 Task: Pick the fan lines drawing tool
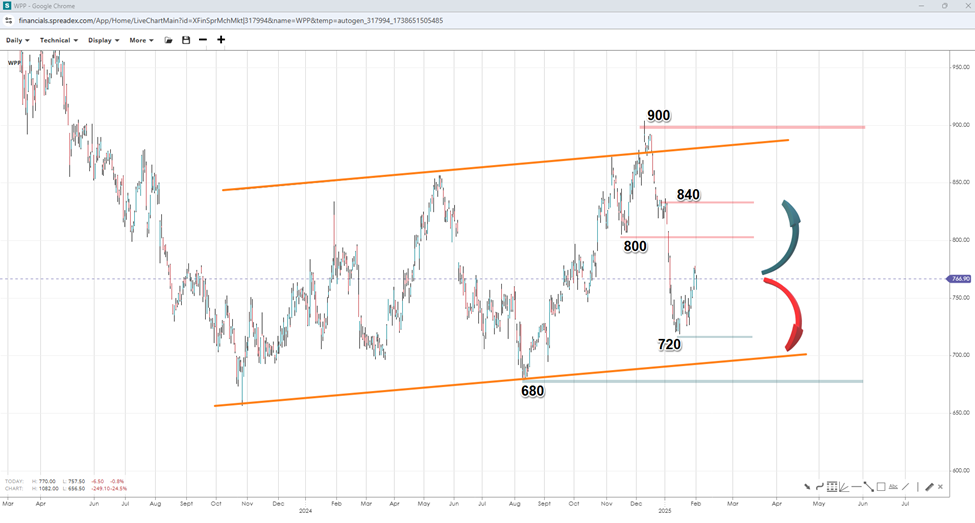pyautogui.click(x=844, y=487)
